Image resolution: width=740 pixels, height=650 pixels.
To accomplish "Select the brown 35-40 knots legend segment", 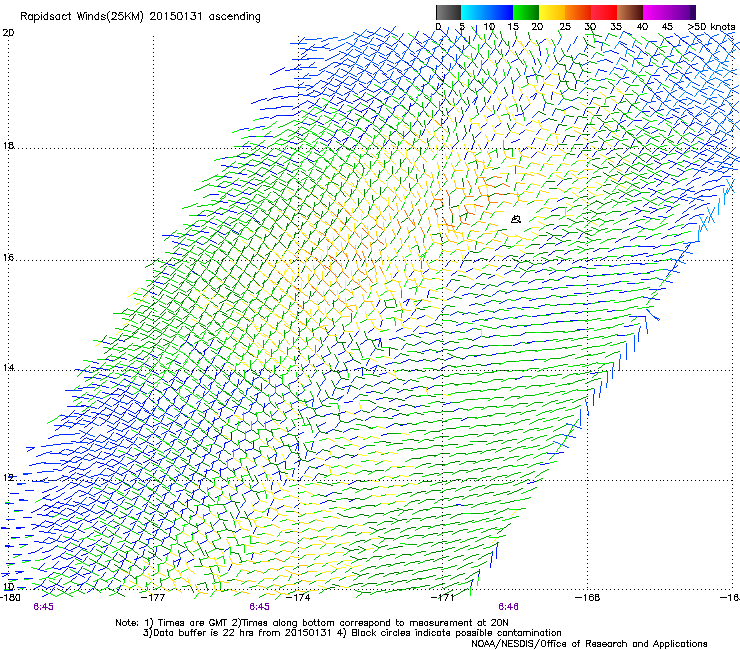I will coord(630,12).
